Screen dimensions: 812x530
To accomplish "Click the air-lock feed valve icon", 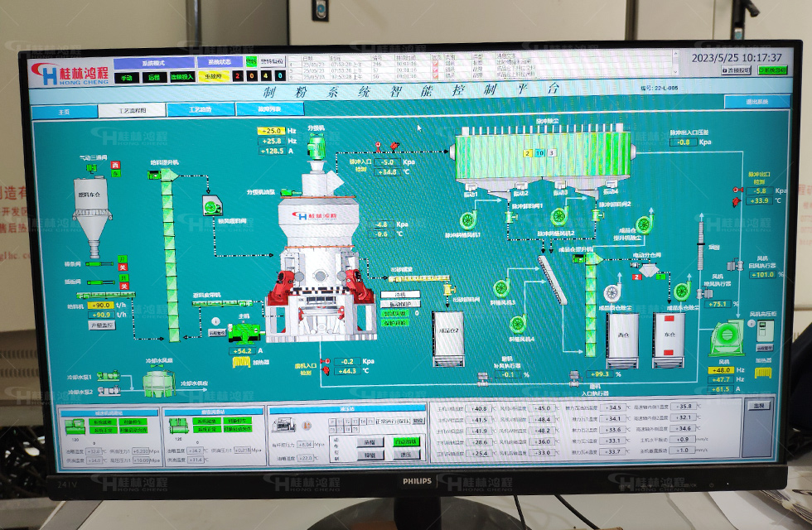I will pyautogui.click(x=212, y=206).
